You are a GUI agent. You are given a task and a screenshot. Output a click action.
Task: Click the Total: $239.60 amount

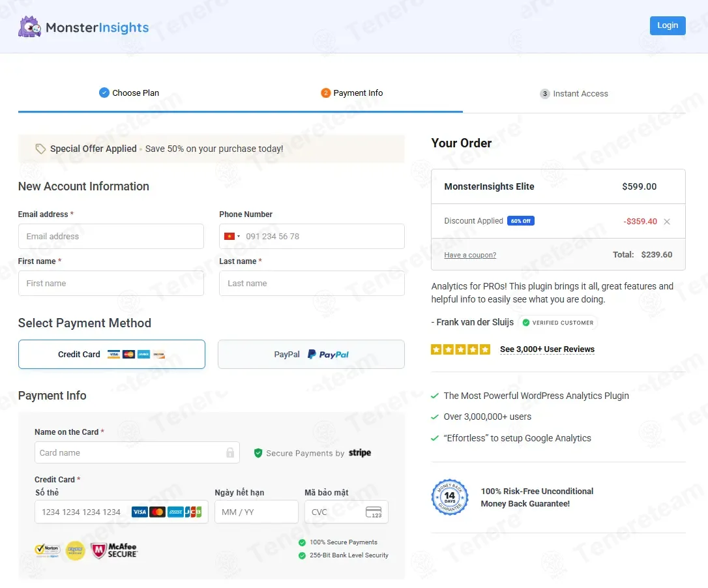pyautogui.click(x=643, y=255)
